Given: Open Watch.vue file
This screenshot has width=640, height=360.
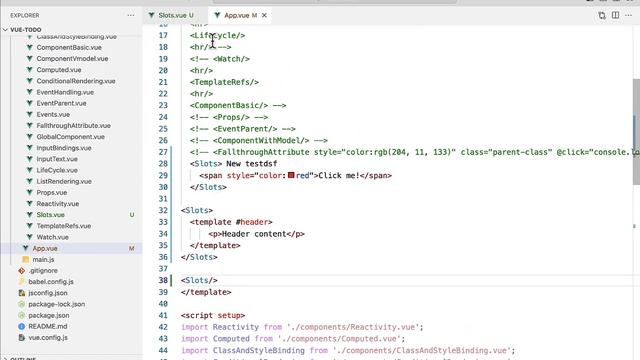Looking at the screenshot, I should point(53,237).
